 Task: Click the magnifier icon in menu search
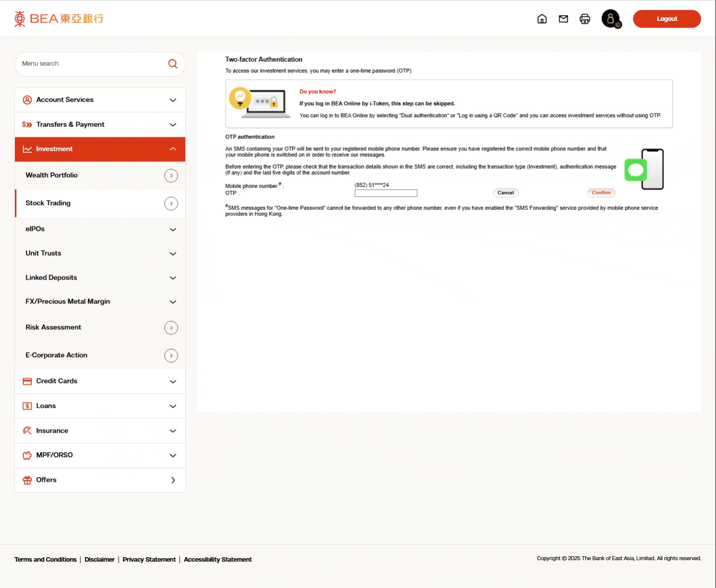[173, 64]
